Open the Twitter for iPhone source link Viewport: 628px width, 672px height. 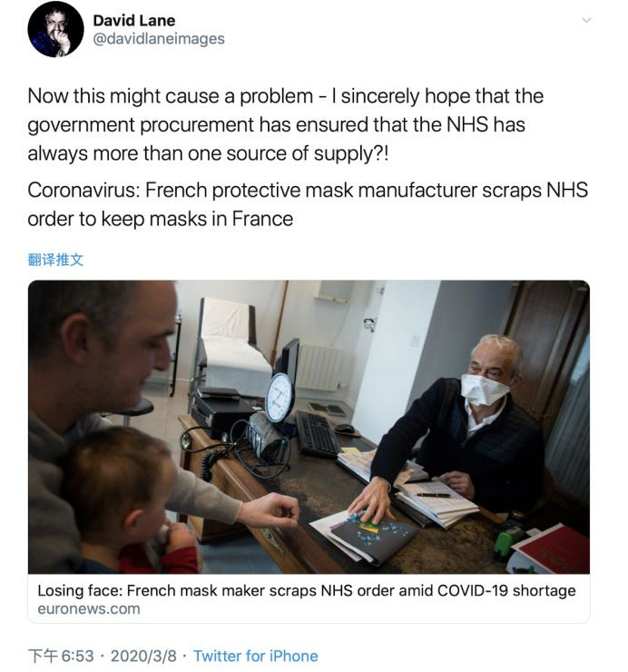click(x=256, y=656)
